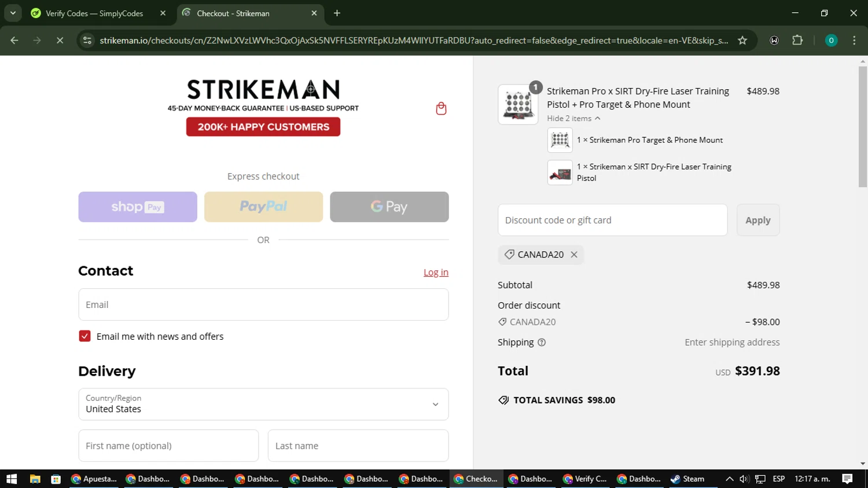This screenshot has width=868, height=488.
Task: Open the Country/Region dropdown
Action: click(263, 404)
